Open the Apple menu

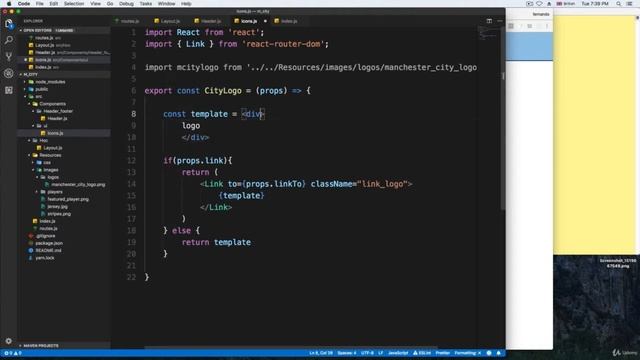(x=9, y=4)
